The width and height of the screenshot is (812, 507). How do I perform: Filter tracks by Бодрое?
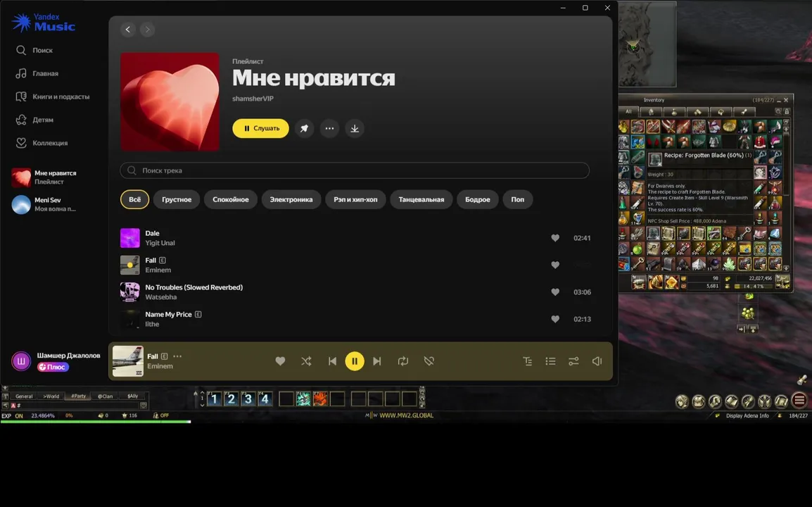point(478,199)
